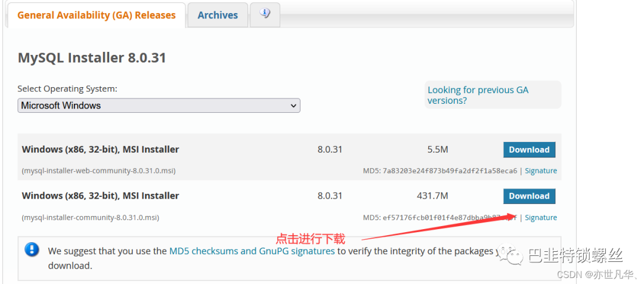Select filename mysql-installer-web-community-8.0.31.0.msi
This screenshot has height=284, width=644.
point(98,171)
